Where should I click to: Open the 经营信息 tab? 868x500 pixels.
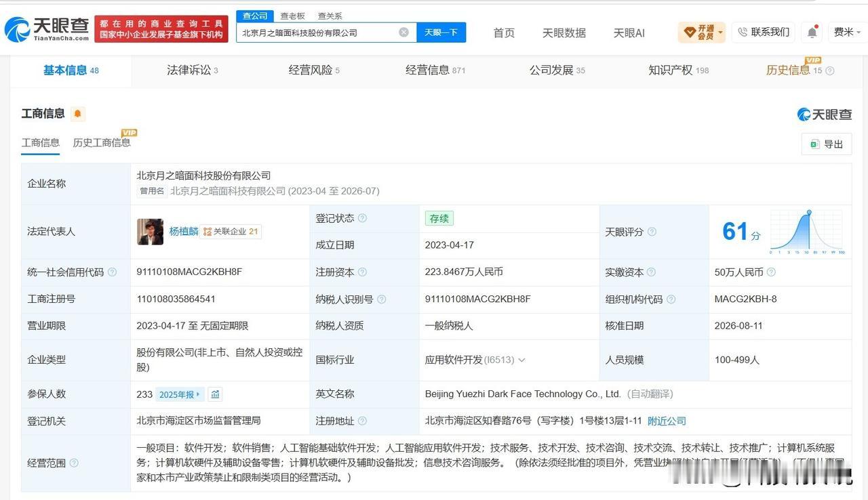[435, 70]
